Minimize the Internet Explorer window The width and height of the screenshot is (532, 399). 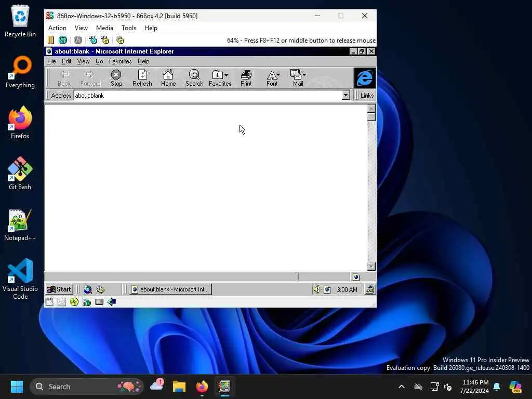(x=353, y=51)
